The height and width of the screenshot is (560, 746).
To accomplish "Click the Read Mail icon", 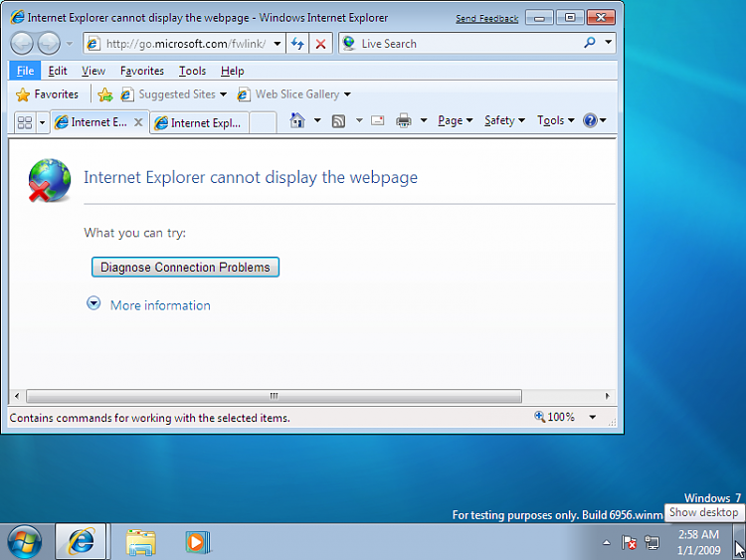I will coord(378,120).
